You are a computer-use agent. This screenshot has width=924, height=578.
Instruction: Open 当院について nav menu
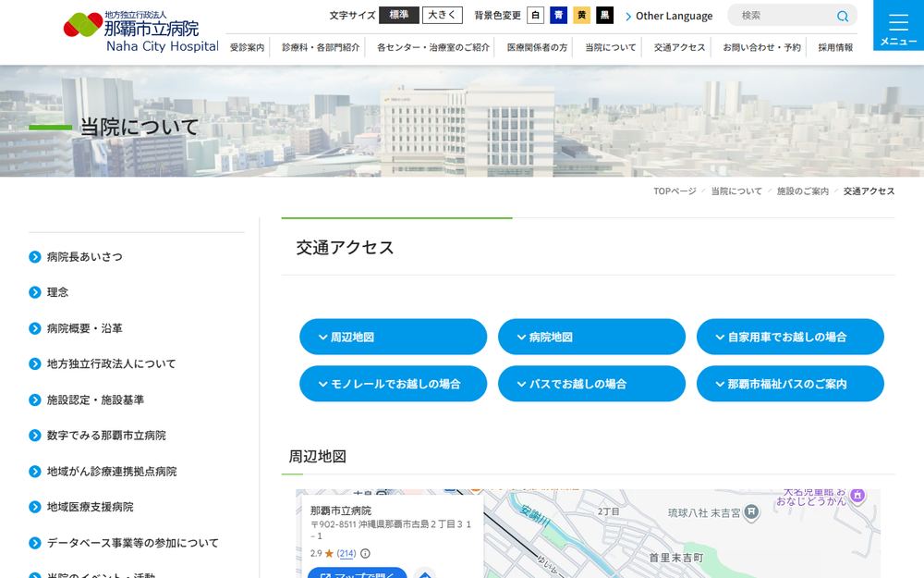click(611, 47)
